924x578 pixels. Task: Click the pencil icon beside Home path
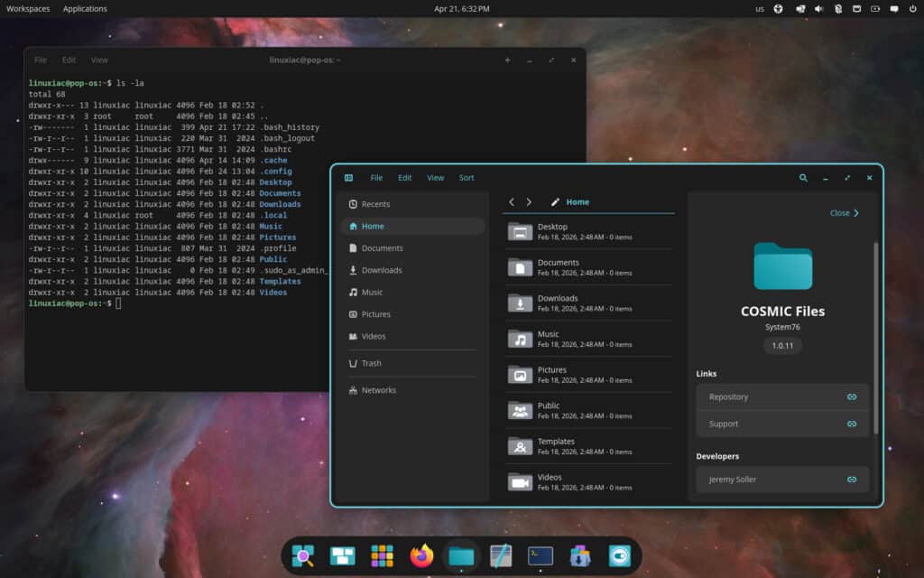[553, 202]
